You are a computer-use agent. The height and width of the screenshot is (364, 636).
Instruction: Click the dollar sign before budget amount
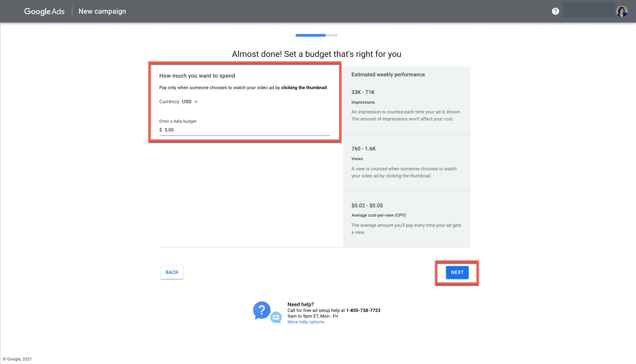161,130
